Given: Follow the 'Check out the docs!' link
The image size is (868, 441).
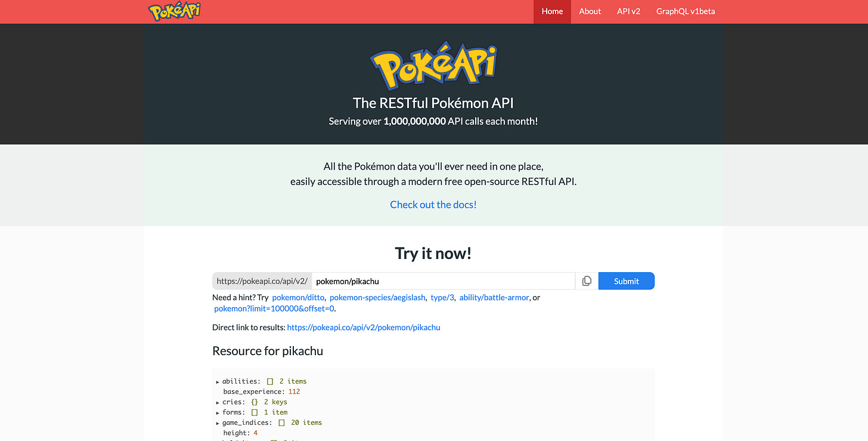Looking at the screenshot, I should [433, 205].
